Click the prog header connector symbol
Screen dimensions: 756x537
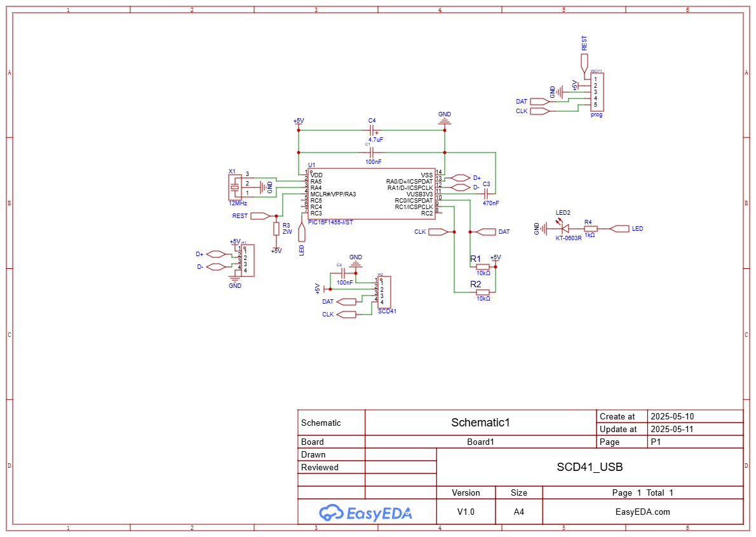pyautogui.click(x=596, y=92)
